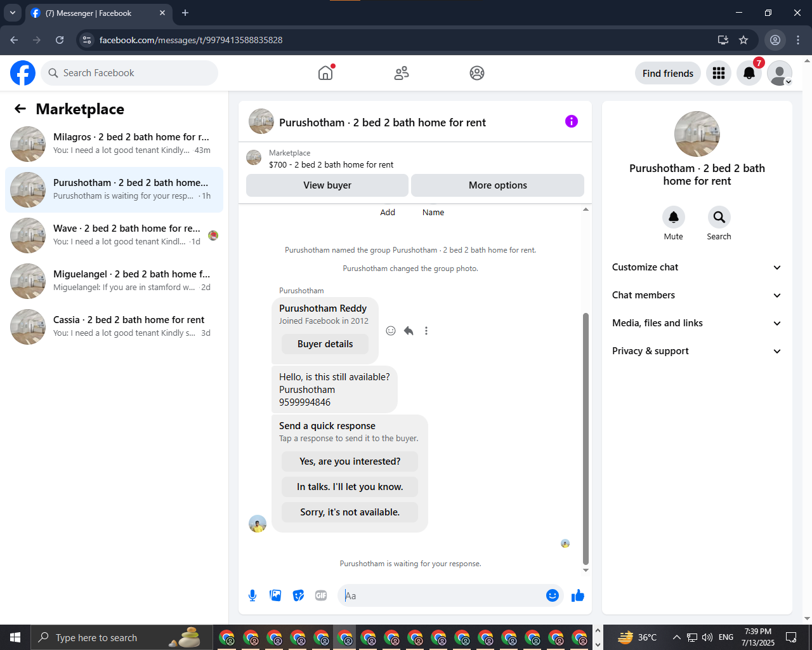
Task: Reload the browser page
Action: (x=60, y=40)
